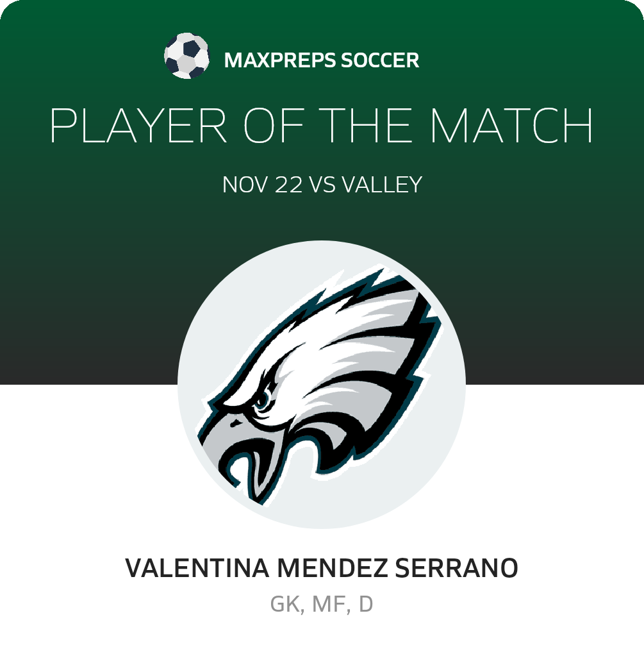This screenshot has width=644, height=654.
Task: Click the soccer ball icon
Action: point(186,57)
